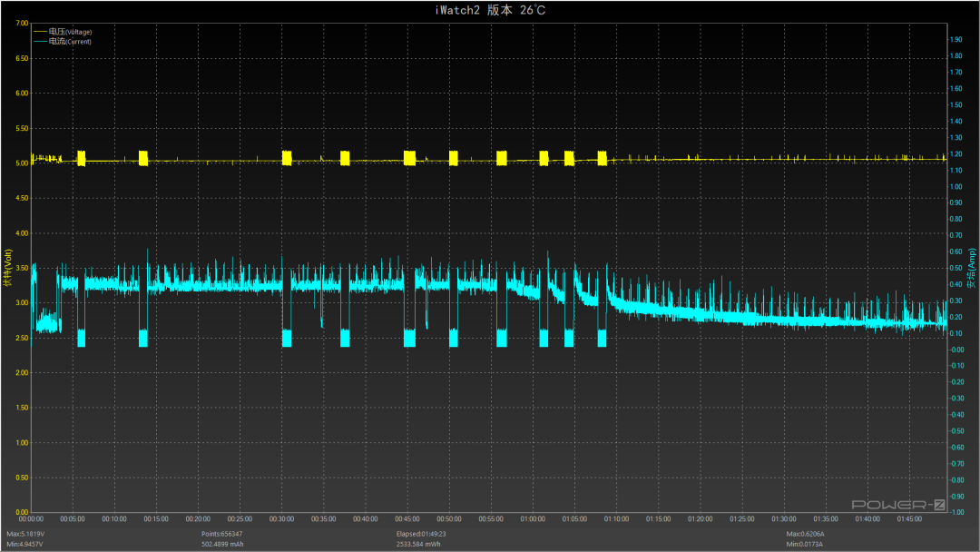Click the 3.50 voltage axis tick

22,268
